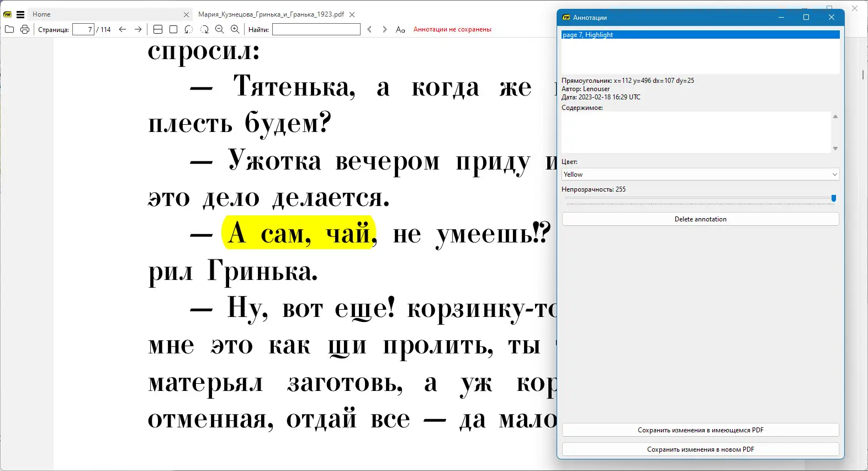The height and width of the screenshot is (471, 868).
Task: Open the Цвет Yellow color dropdown
Action: (701, 174)
